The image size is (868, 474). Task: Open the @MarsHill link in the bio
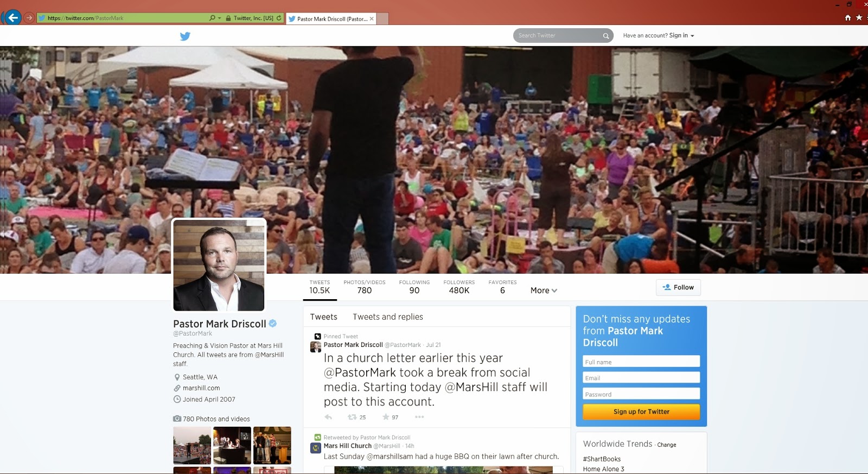coord(269,355)
